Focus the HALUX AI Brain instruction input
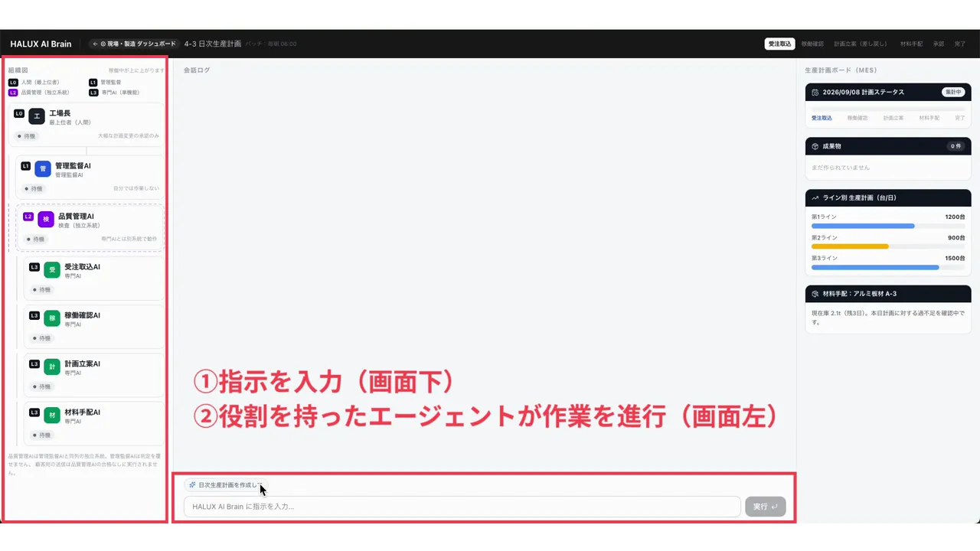The height and width of the screenshot is (551, 980). pyautogui.click(x=462, y=507)
